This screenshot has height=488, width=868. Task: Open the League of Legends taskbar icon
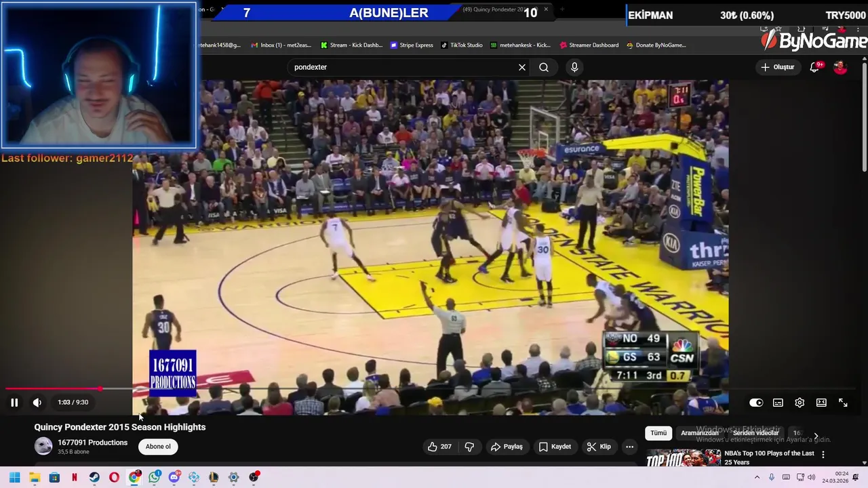pyautogui.click(x=214, y=477)
